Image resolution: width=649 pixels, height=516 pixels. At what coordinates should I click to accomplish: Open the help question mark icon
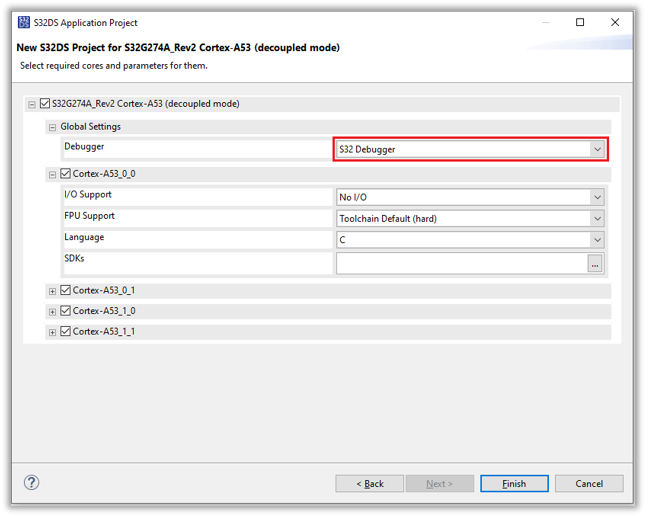32,483
